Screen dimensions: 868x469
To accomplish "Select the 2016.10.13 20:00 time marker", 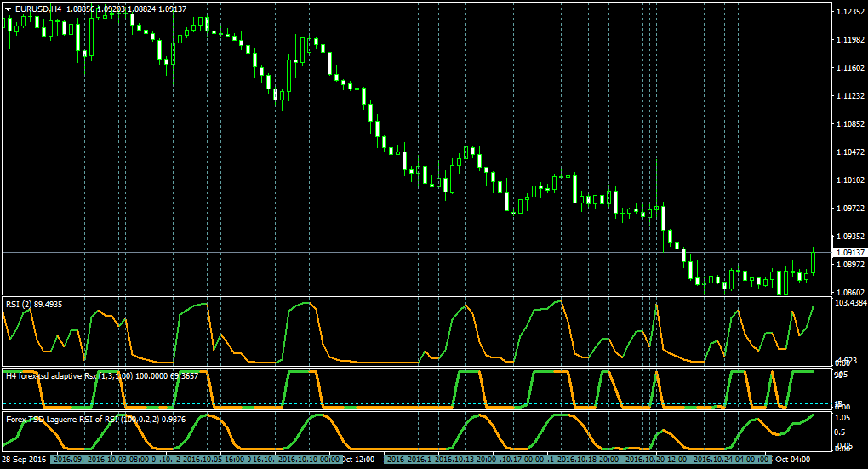I will 465,460.
